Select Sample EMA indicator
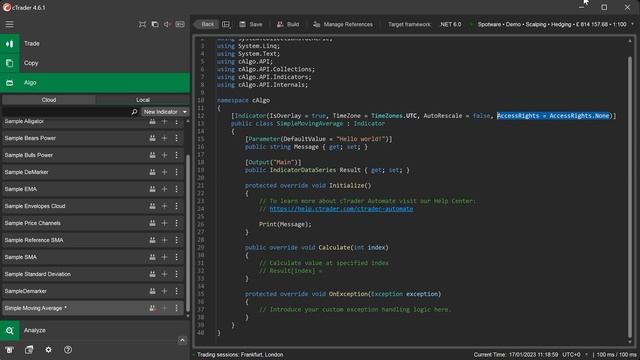 pos(93,189)
